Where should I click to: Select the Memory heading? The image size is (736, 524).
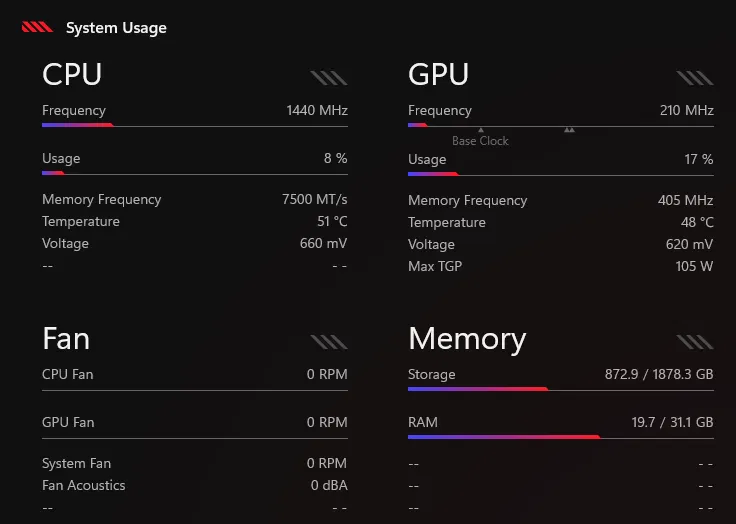(x=467, y=339)
